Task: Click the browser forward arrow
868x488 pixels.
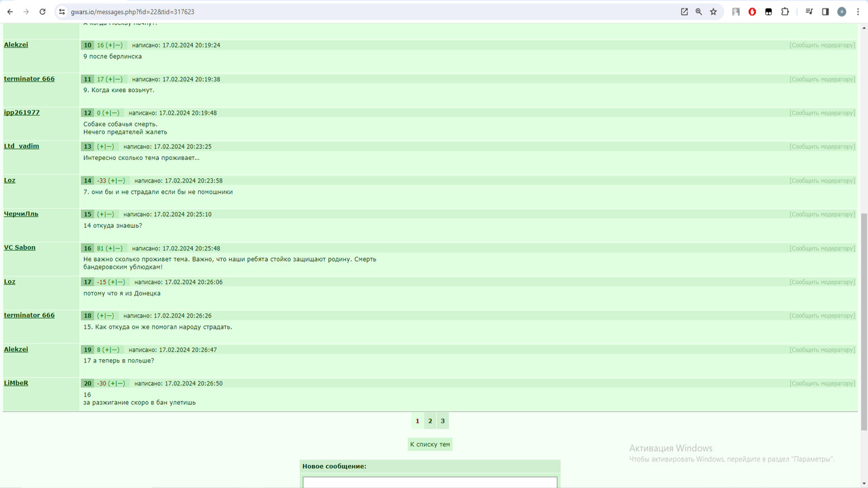Action: 26,12
